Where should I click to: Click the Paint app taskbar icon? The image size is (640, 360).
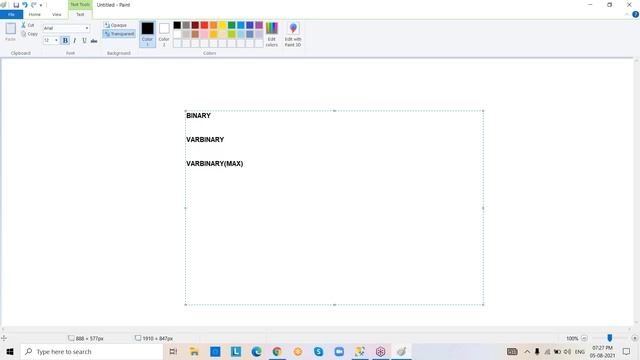click(x=401, y=351)
